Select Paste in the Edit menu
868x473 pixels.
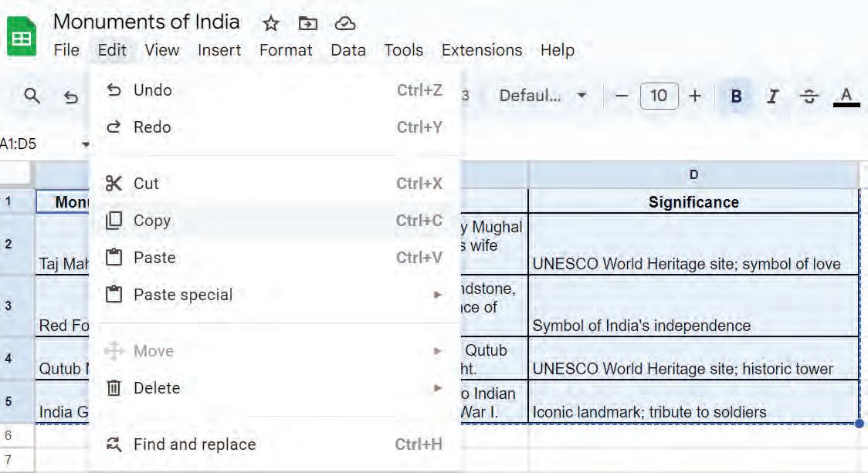[275, 258]
